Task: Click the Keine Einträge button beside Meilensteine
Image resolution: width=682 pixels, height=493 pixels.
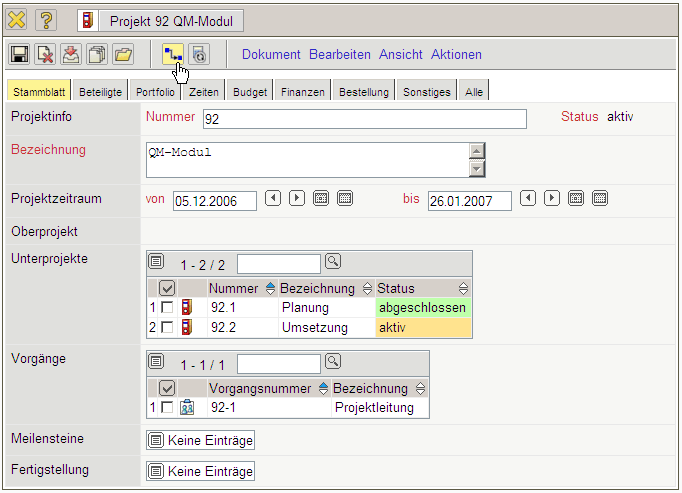Action: coord(201,440)
